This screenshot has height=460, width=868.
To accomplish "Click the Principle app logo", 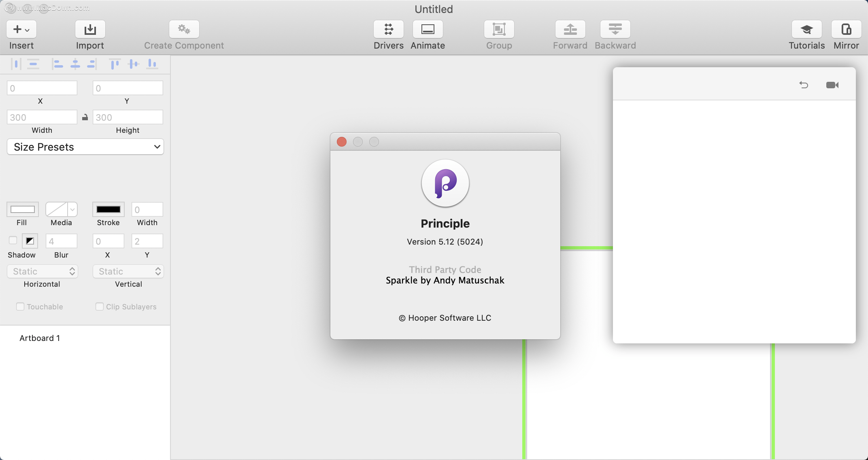I will [445, 183].
